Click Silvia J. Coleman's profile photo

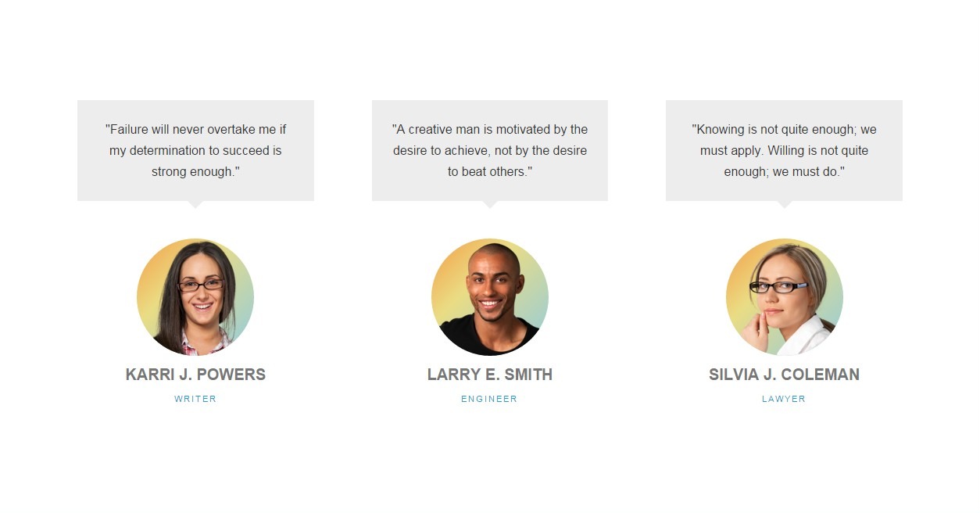pyautogui.click(x=785, y=297)
